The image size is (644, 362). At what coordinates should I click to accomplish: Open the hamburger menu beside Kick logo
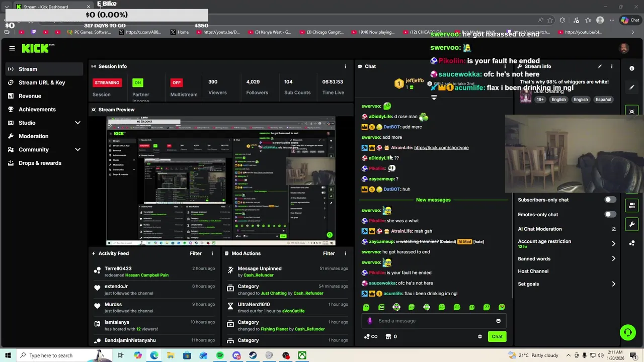12,48
